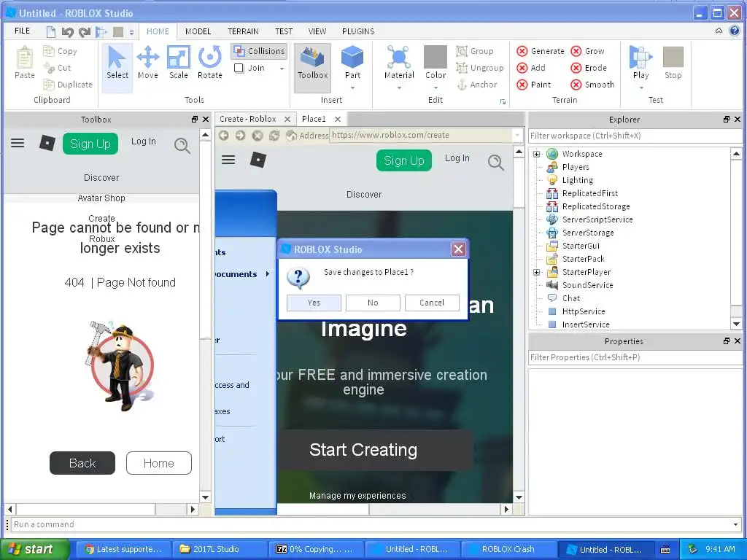Viewport: 747px width, 560px height.
Task: Redo the last action
Action: [85, 32]
